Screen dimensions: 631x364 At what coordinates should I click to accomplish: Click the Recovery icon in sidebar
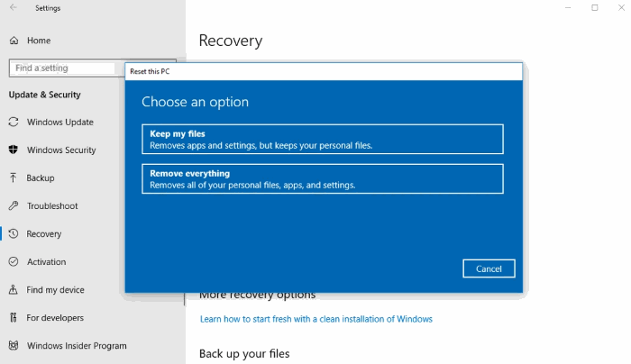pyautogui.click(x=14, y=234)
